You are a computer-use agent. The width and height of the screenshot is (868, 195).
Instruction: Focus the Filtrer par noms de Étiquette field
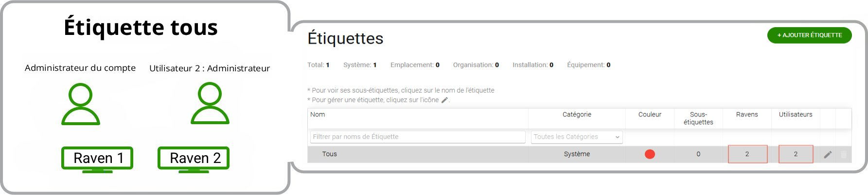[x=418, y=137]
